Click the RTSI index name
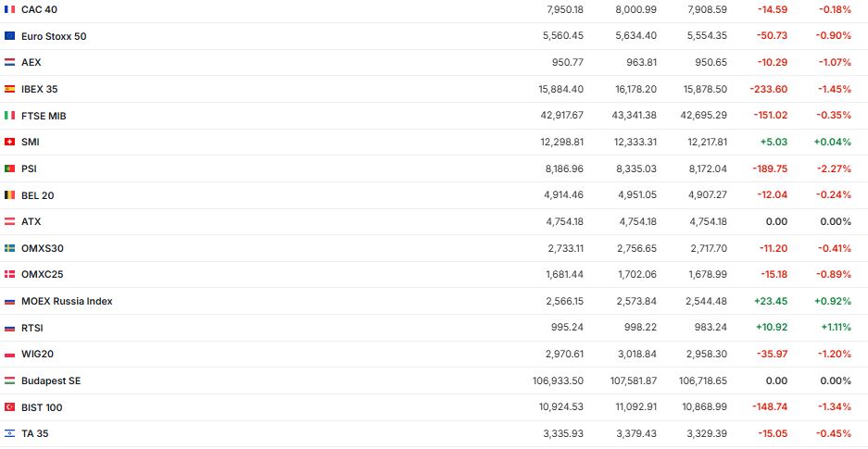The height and width of the screenshot is (449, 868). [x=32, y=328]
